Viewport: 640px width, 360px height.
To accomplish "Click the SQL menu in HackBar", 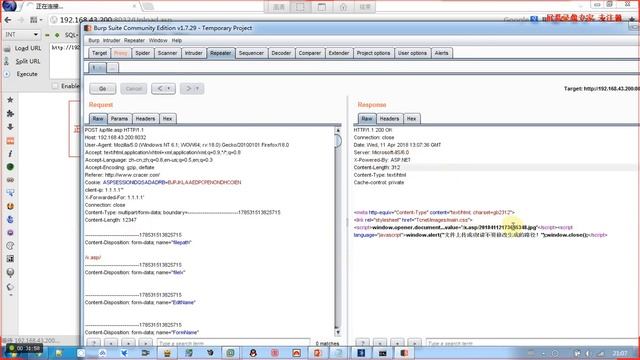I will tap(72, 35).
